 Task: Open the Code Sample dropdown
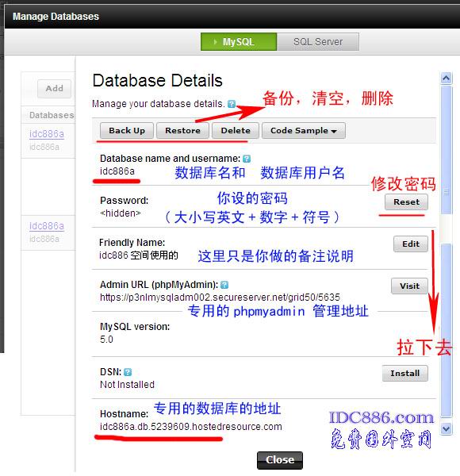(304, 131)
